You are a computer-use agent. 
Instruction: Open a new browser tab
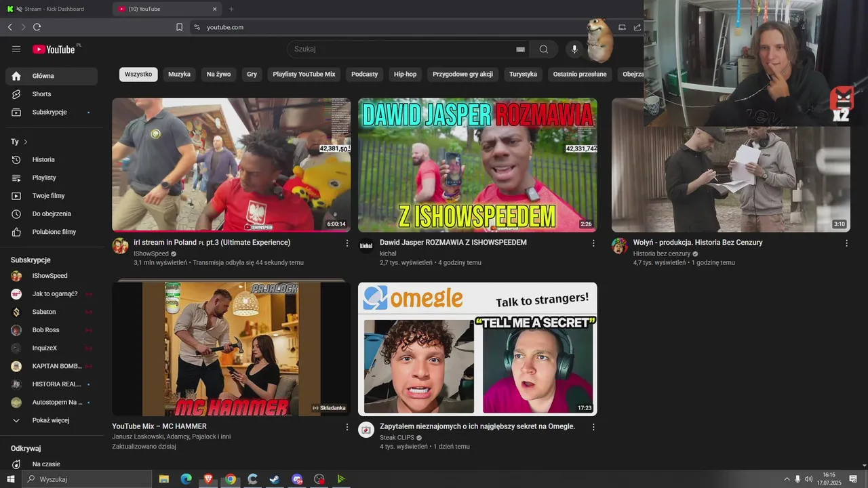point(231,9)
